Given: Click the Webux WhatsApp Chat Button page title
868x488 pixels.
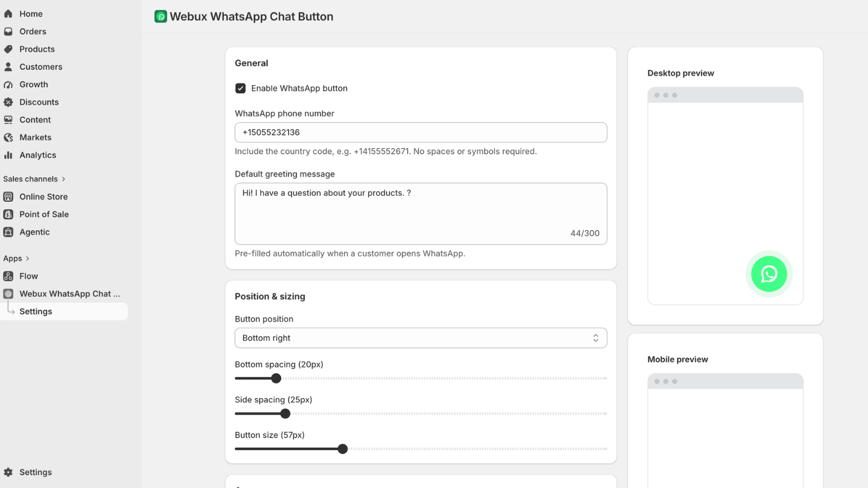Looking at the screenshot, I should [x=252, y=17].
